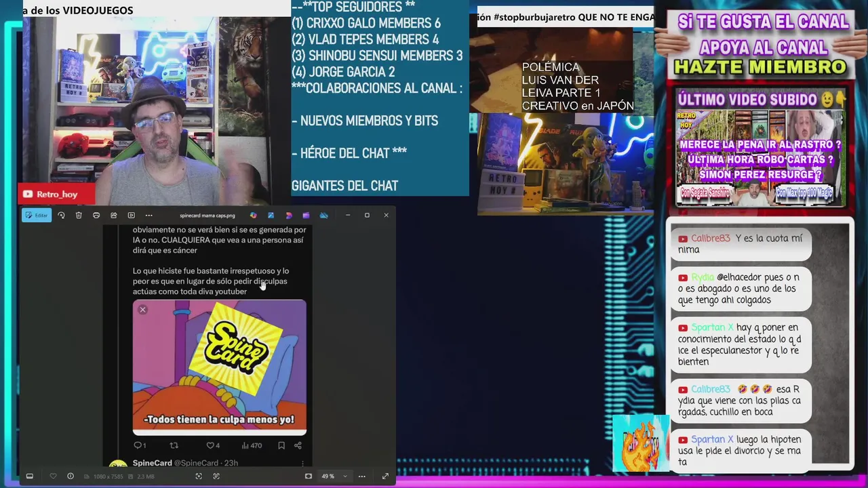Click the tweet share icon
Viewport: 868px width, 488px height.
coord(298,445)
